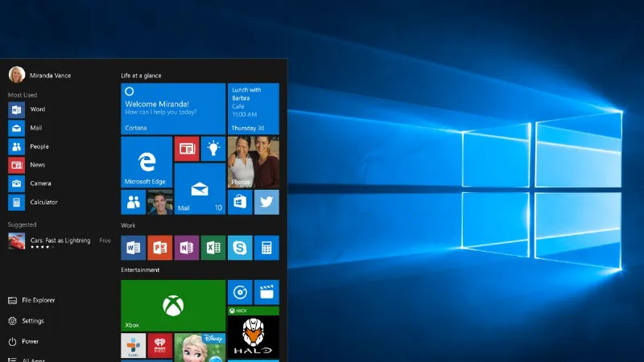
Task: Click the Most Used heading
Action: (x=23, y=95)
